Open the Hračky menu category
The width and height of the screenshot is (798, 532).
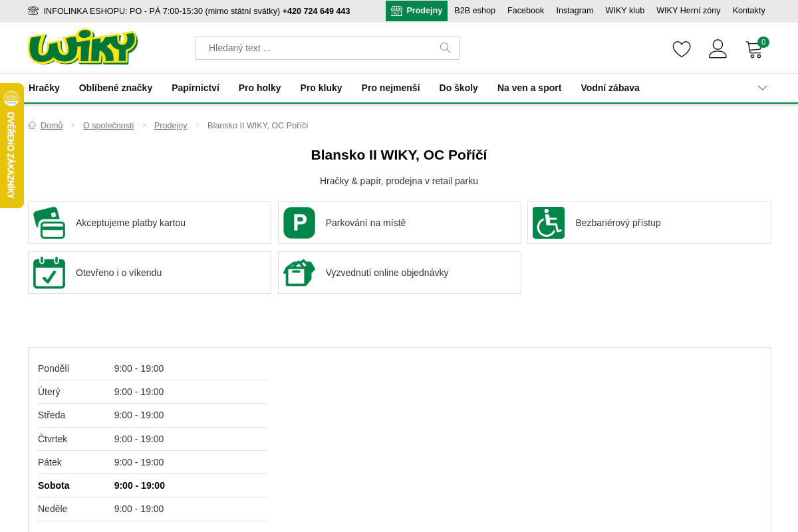click(44, 88)
